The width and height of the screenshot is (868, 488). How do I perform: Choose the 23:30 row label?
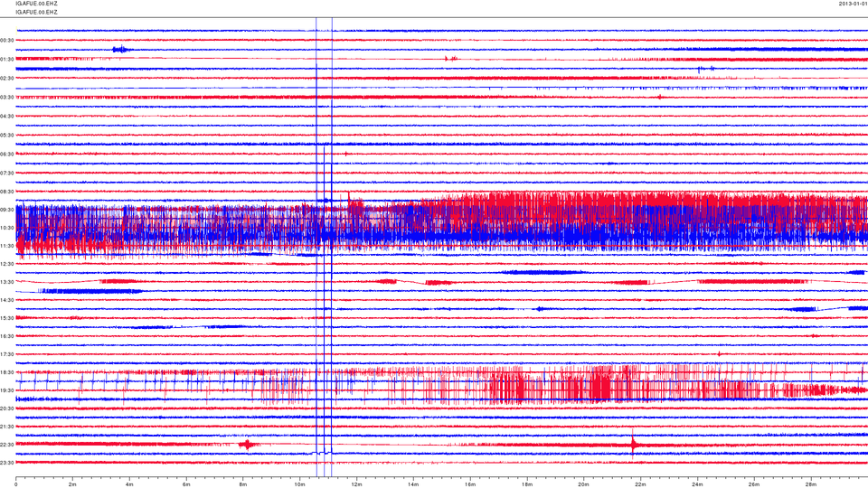pyautogui.click(x=7, y=463)
